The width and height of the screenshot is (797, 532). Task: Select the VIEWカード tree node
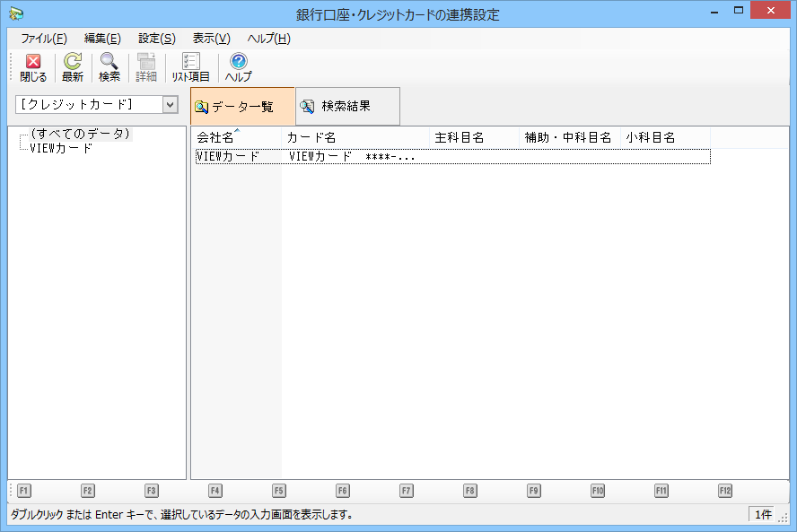pos(61,148)
